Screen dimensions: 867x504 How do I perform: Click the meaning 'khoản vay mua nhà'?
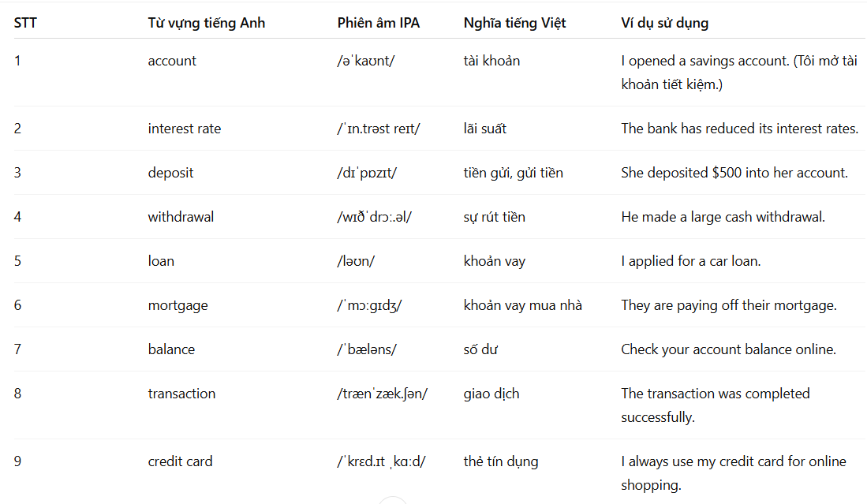pyautogui.click(x=522, y=305)
